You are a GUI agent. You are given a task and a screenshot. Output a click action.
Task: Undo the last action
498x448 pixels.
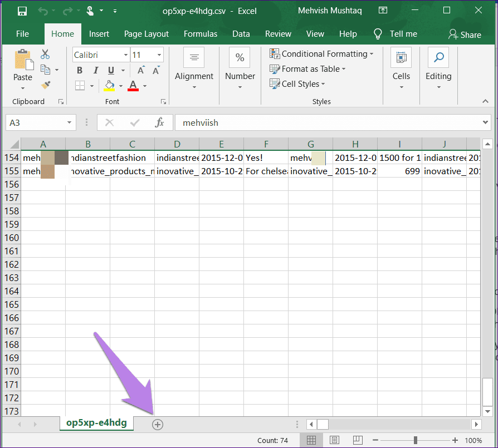point(43,12)
